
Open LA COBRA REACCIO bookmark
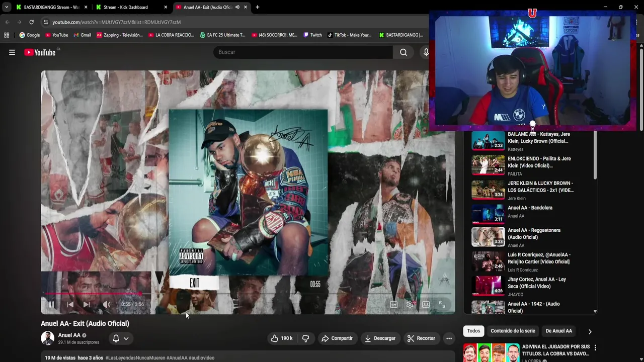(x=171, y=35)
